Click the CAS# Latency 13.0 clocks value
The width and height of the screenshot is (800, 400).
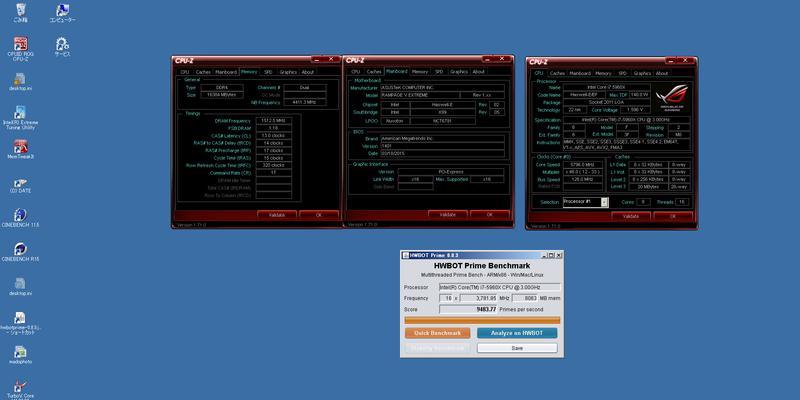pos(273,136)
